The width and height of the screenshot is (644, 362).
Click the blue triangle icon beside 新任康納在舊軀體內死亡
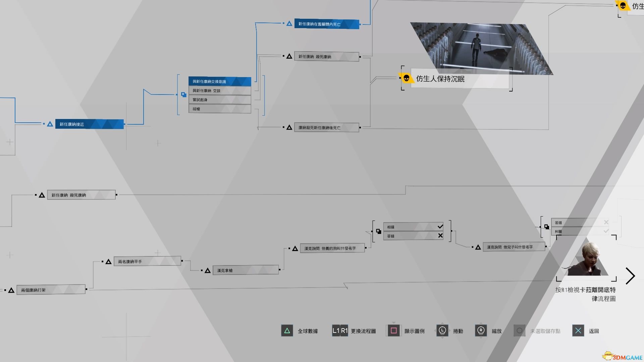coord(289,23)
